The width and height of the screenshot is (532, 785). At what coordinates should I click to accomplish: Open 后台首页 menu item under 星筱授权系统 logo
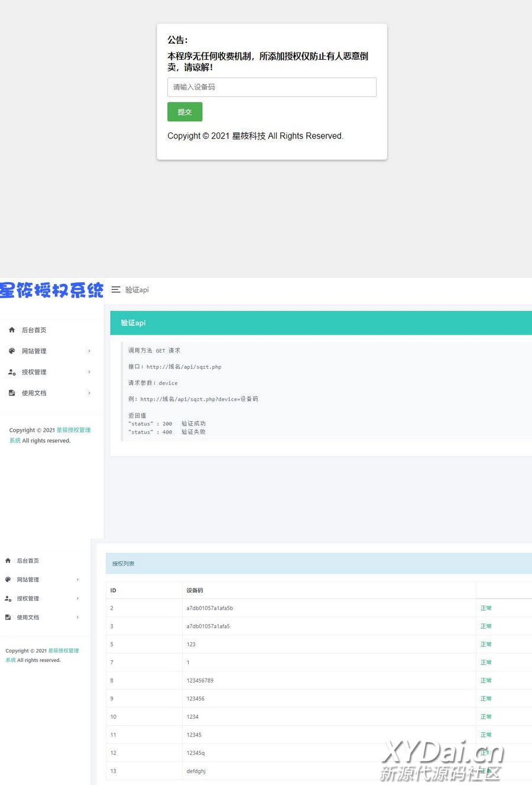(34, 330)
